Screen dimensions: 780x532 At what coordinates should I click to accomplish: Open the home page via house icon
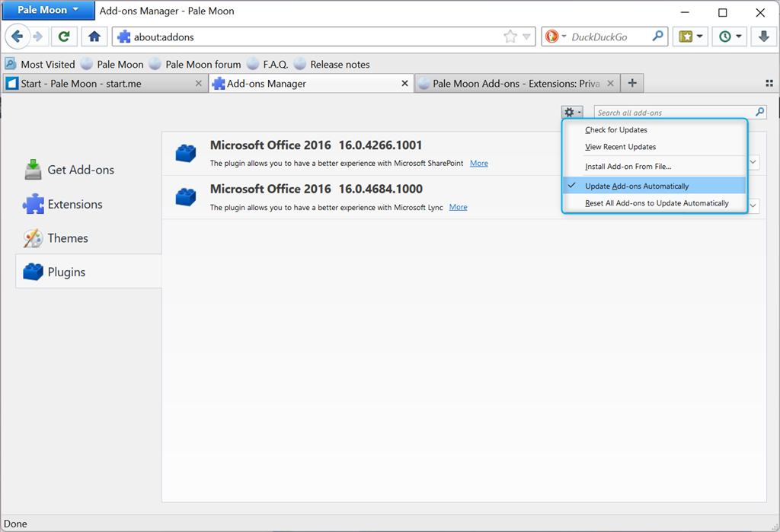(94, 37)
